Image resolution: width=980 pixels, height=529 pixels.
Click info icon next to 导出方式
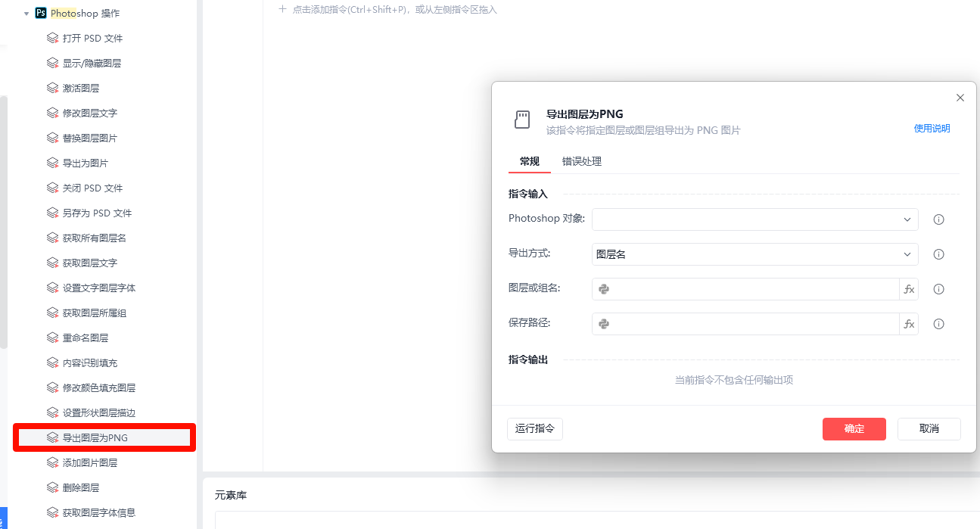click(x=938, y=254)
